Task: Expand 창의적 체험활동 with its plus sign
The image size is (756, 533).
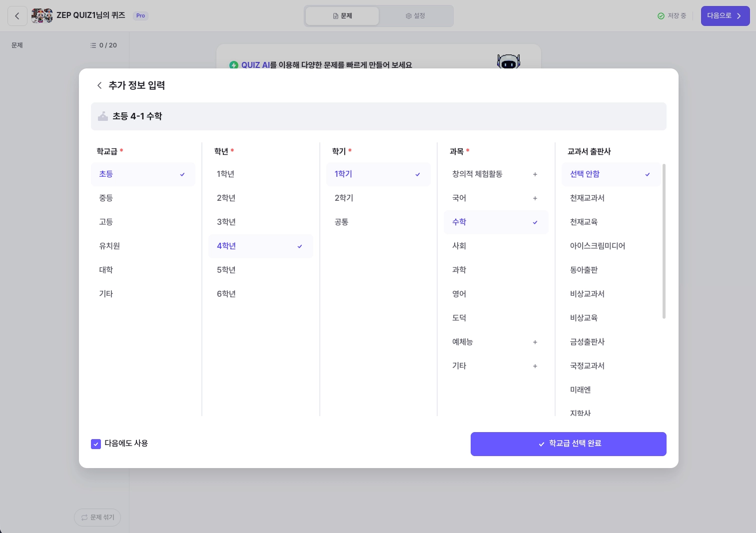Action: pyautogui.click(x=535, y=174)
